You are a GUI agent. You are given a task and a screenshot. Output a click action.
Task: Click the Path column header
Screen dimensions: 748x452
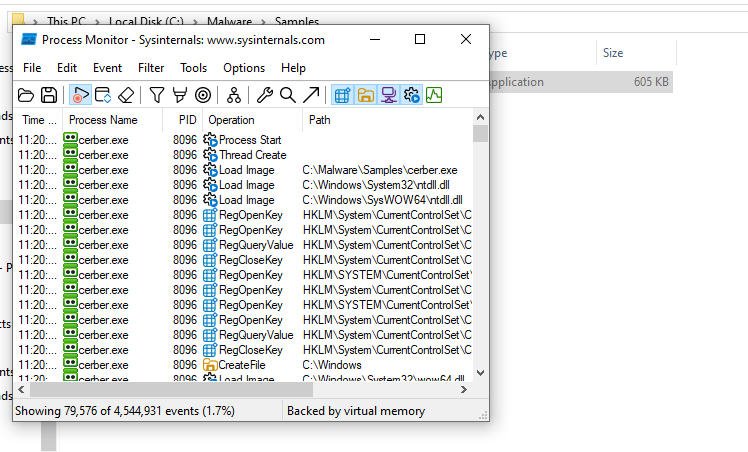click(x=388, y=120)
